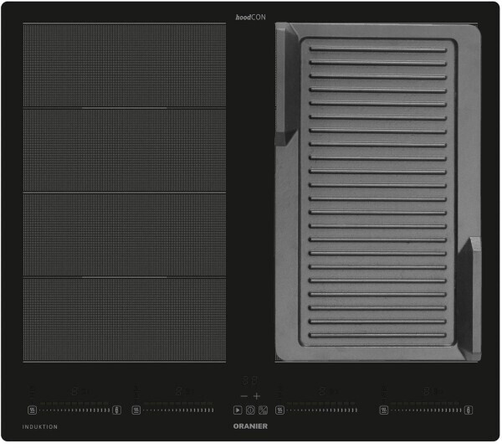502x448 pixels.
Task: Select the top-left induction cooking zone
Action: tap(124, 65)
